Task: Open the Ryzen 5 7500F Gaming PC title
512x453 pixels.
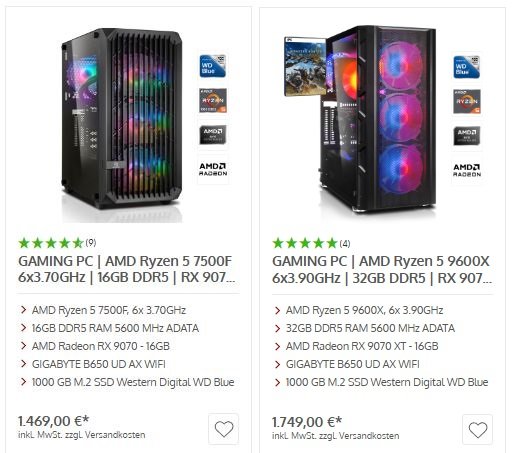Action: pyautogui.click(x=127, y=269)
